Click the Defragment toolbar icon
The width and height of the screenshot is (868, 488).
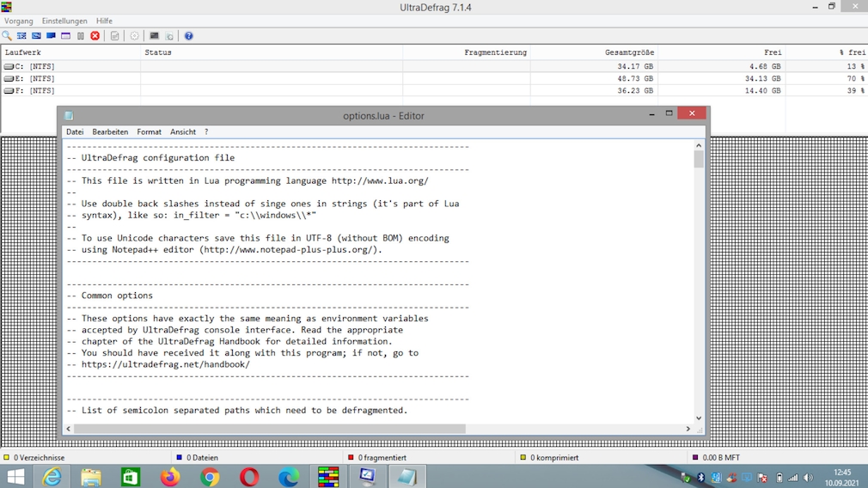click(21, 36)
